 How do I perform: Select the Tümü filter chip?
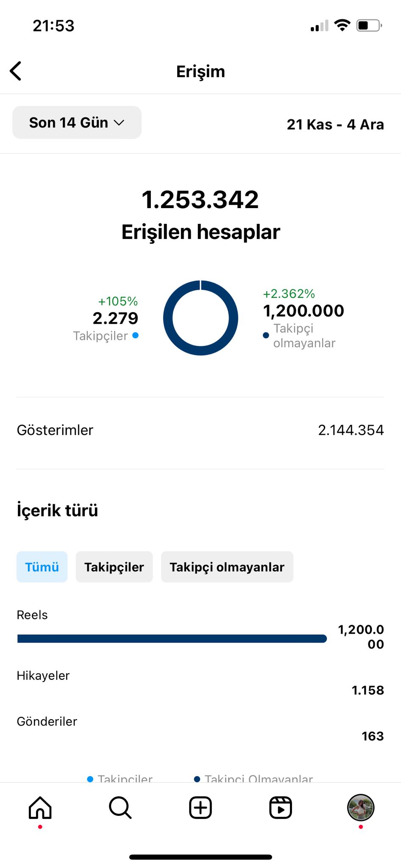tap(42, 567)
